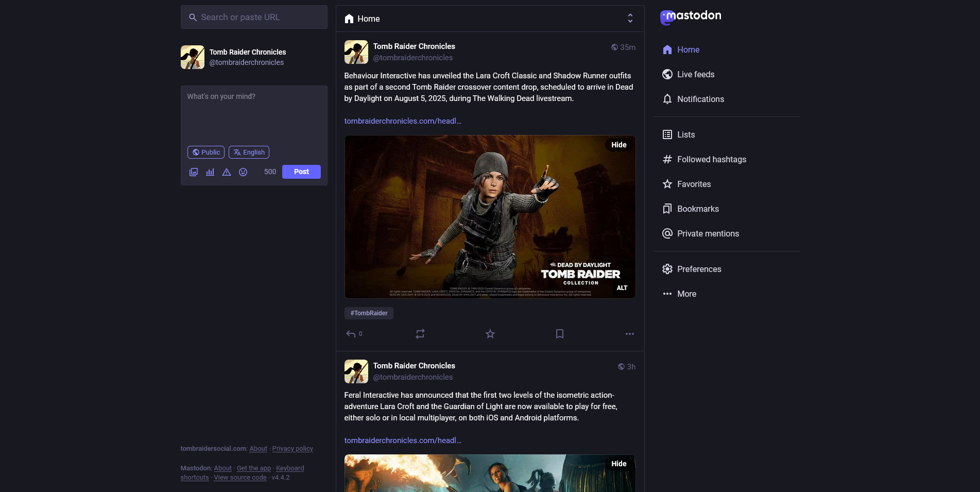Screen dimensions: 980x492
Task: Click the Behaviour Interactive post text
Action: 489,87
